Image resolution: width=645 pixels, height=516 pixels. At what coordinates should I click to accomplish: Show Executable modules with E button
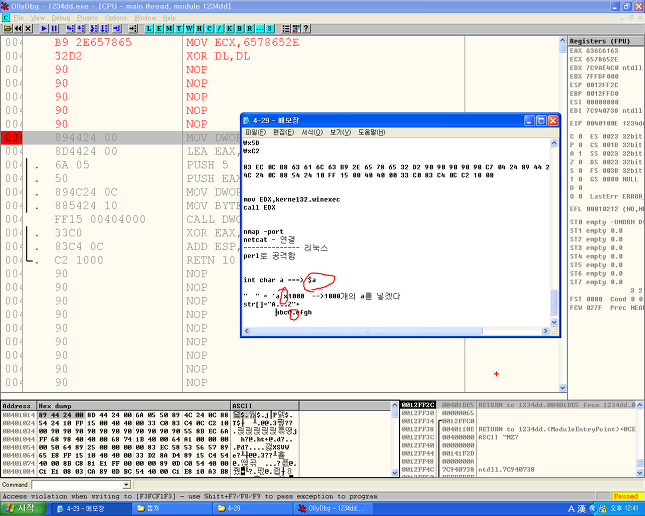click(x=159, y=28)
